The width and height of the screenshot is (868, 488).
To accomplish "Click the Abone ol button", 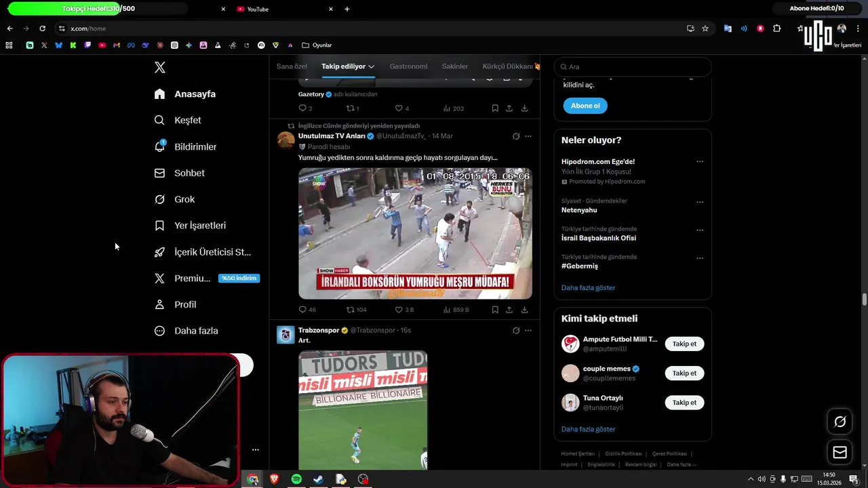I will coord(585,106).
